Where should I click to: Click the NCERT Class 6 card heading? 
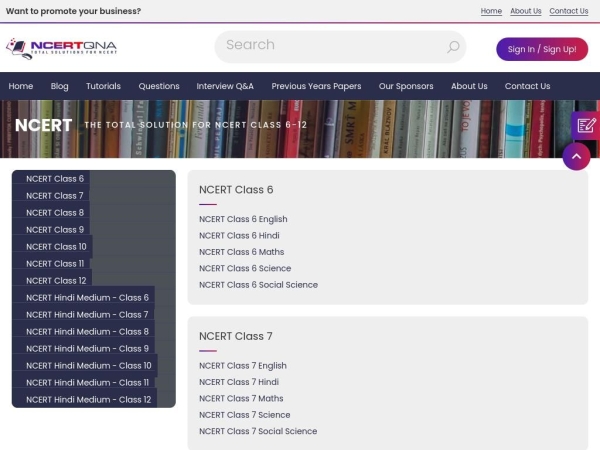coord(236,190)
